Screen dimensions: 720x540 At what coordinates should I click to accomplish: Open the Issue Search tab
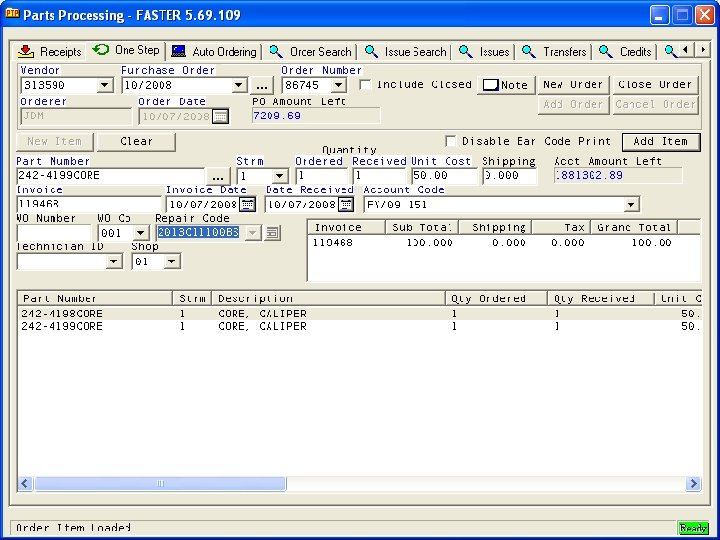(405, 51)
